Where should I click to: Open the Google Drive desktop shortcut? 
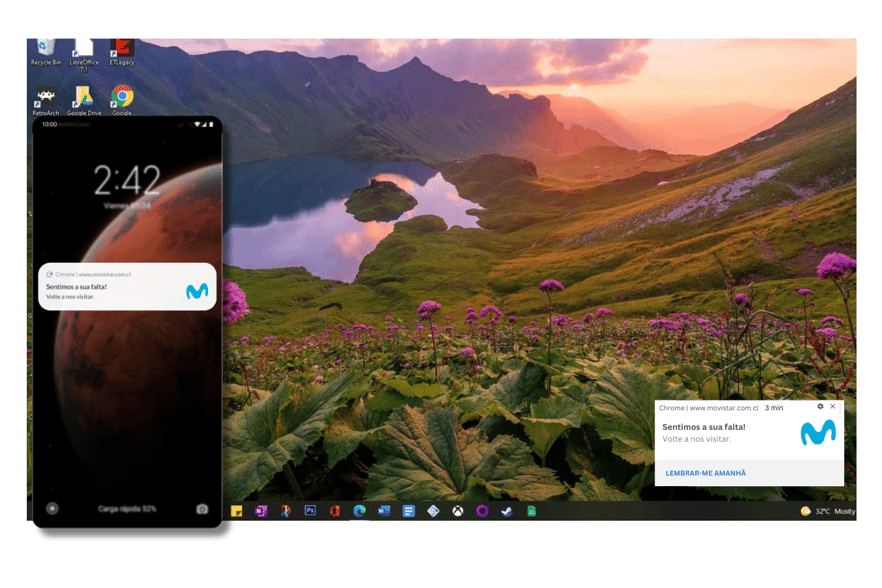pos(84,98)
